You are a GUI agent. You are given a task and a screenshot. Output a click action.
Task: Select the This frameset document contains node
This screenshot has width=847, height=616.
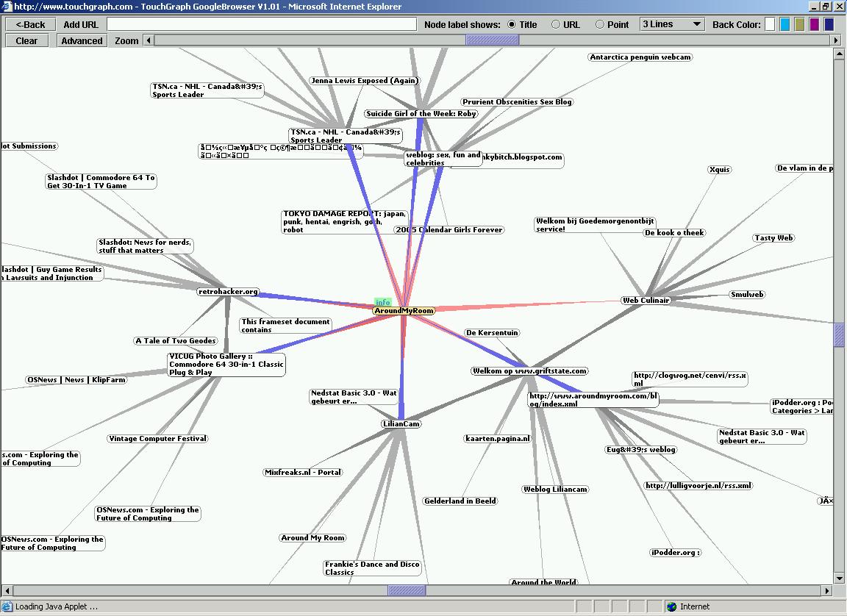coord(286,326)
